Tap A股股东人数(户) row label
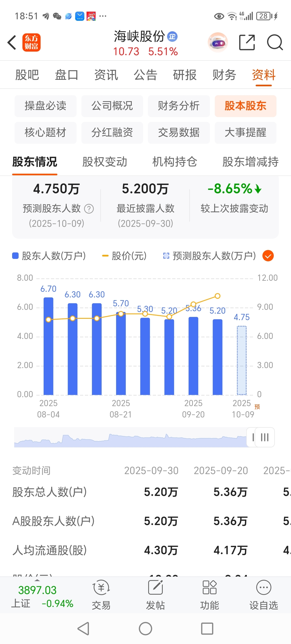This screenshot has height=644, width=291. click(x=53, y=521)
